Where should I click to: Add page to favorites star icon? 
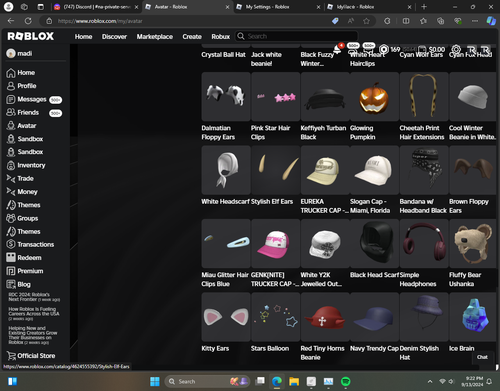[x=366, y=21]
